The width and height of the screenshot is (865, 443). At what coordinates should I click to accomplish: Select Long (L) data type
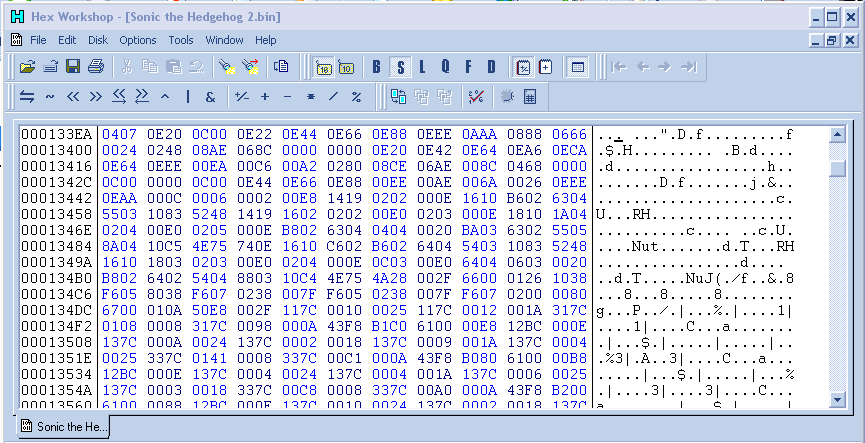pyautogui.click(x=422, y=68)
